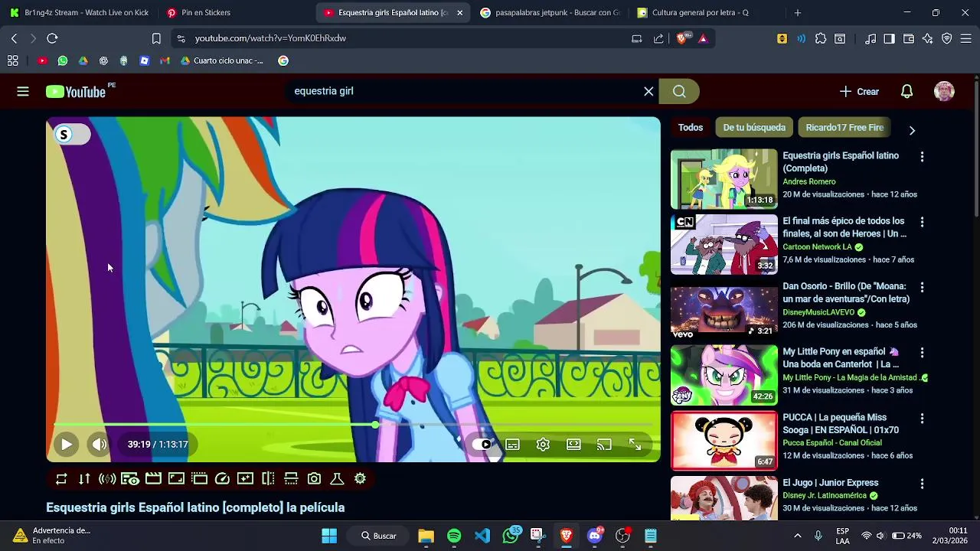Open options for El Jugo Junior Express
The image size is (980, 551).
pos(922,484)
